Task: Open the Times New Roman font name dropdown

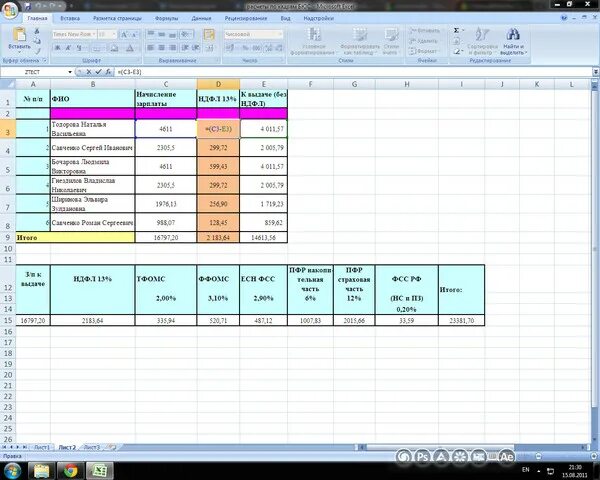Action: pos(93,34)
